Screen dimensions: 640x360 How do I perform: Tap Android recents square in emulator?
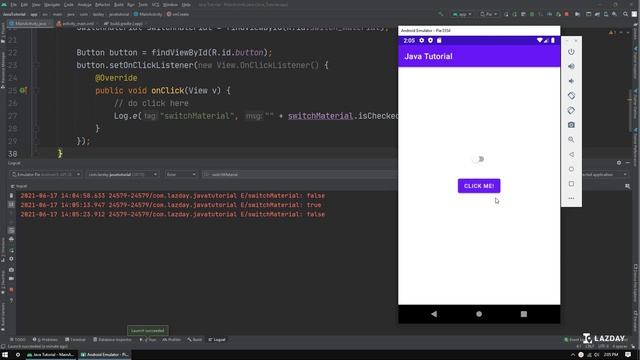(524, 314)
